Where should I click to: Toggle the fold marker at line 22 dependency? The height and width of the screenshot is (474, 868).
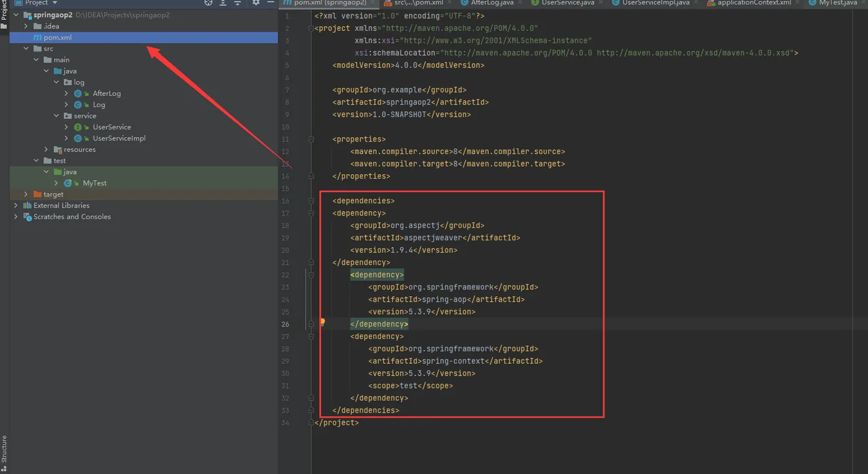[311, 274]
